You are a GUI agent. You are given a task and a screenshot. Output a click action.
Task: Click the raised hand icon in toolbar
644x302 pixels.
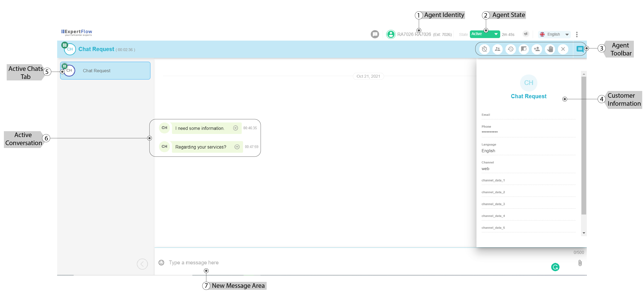(x=550, y=49)
